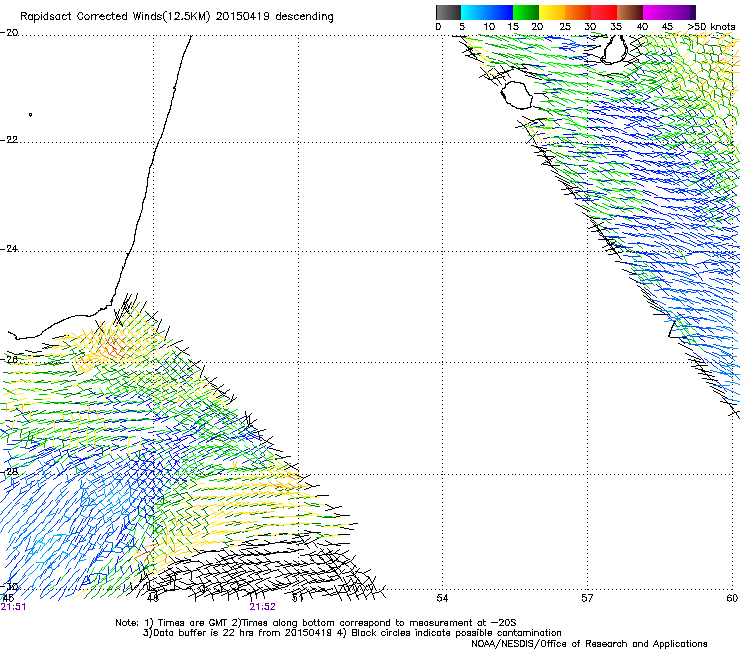
Task: Click the purple 21:51 time stamp
Action: (x=13, y=607)
